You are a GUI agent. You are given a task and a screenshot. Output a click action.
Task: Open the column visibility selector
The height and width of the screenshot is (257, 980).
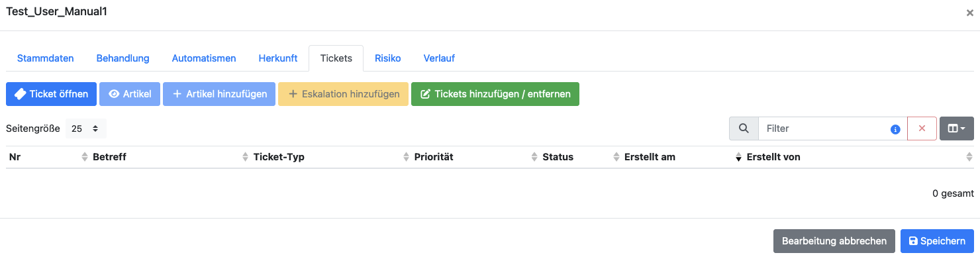(x=956, y=128)
